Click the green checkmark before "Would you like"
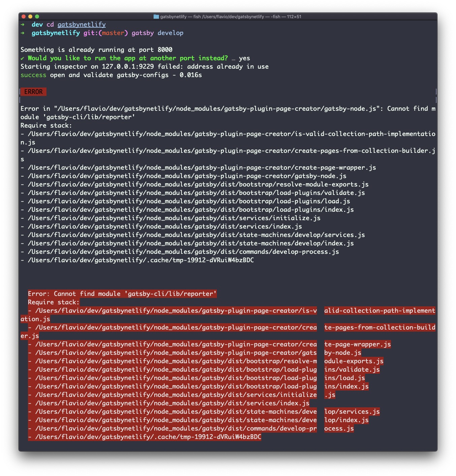 (23, 58)
